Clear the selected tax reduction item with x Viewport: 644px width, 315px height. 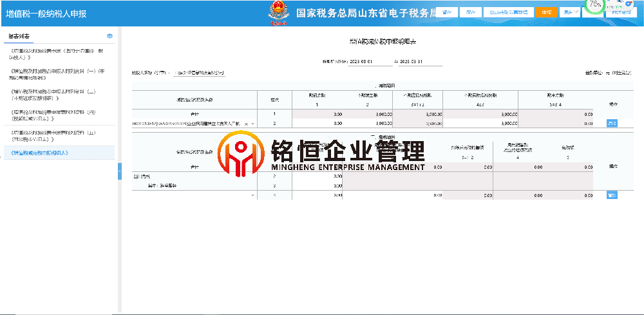coord(246,124)
